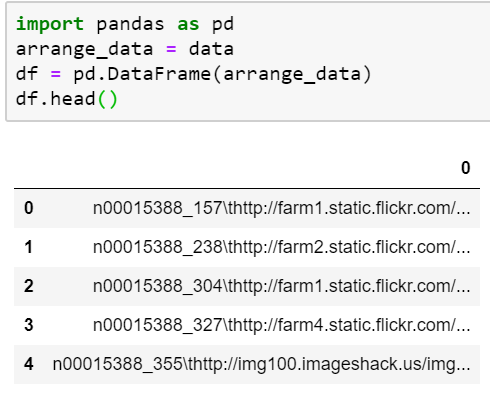Screen dimensions: 490x393
Task: Click the n00015388_355 imageshack cell
Action: pos(262,364)
